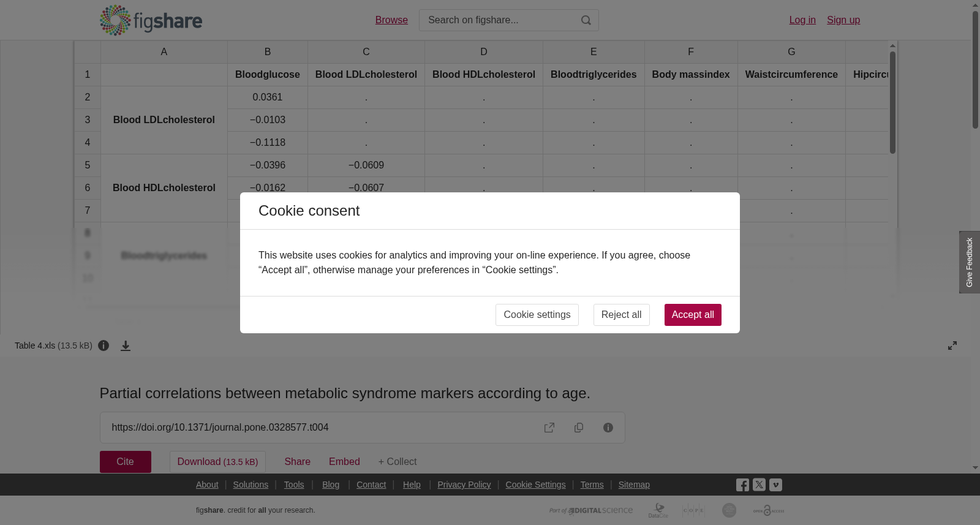
Task: Select spreadsheet column G header
Action: pos(791,52)
